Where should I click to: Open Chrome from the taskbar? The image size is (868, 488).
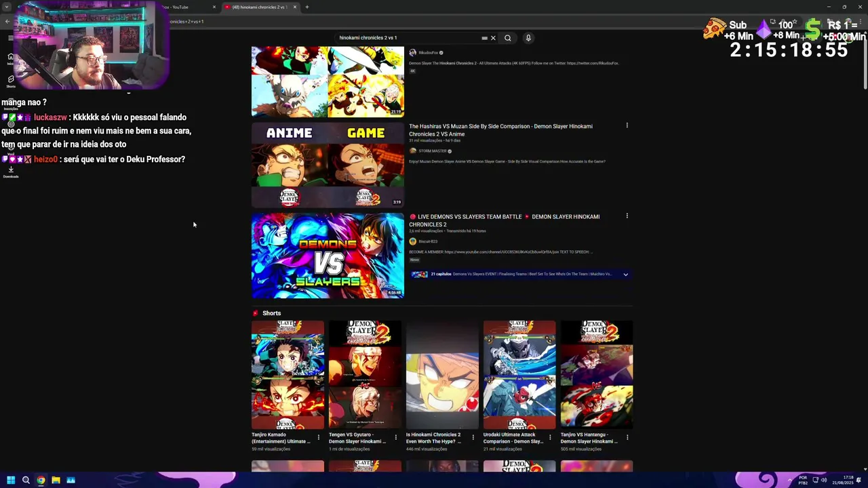click(x=41, y=481)
